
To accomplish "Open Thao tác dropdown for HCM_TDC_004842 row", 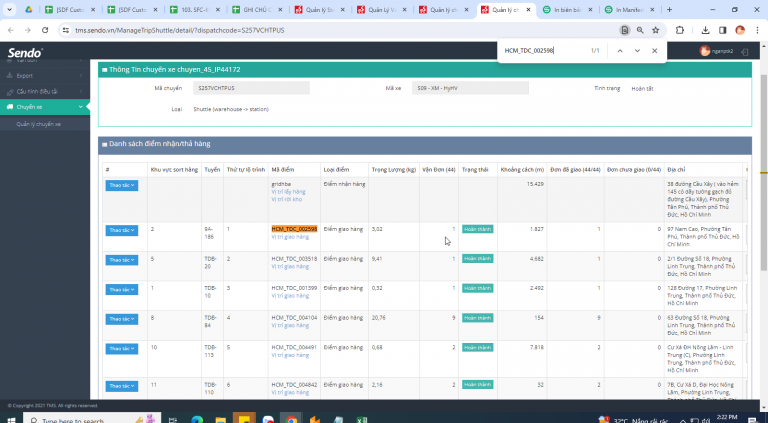I will point(121,386).
